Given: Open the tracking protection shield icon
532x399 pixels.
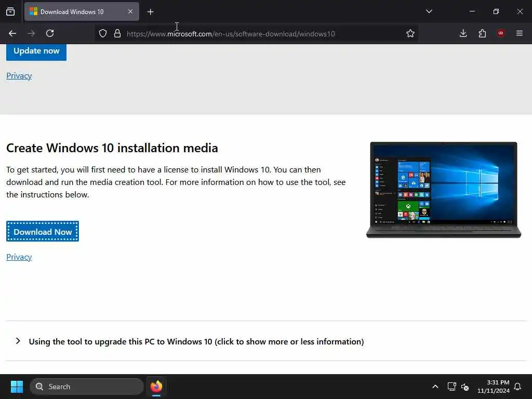Looking at the screenshot, I should (x=103, y=33).
